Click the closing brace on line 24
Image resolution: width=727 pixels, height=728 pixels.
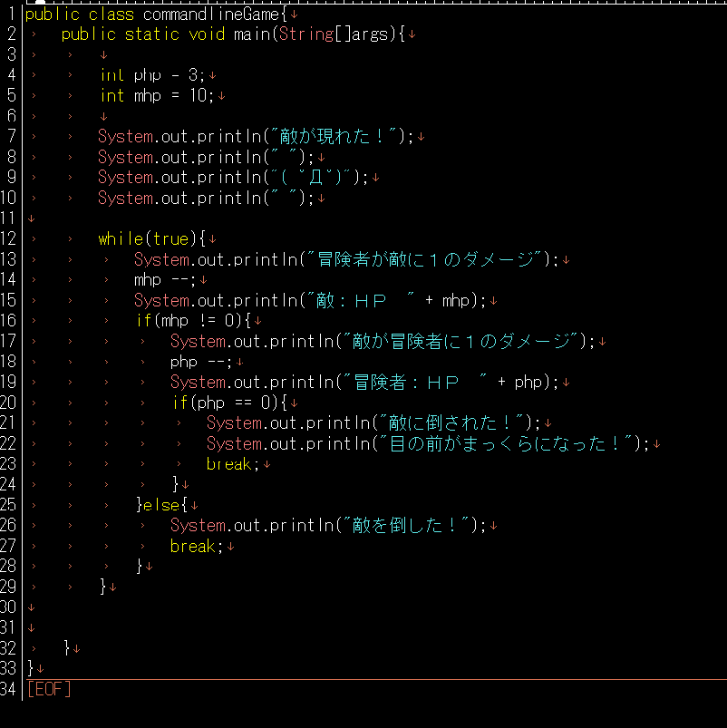[x=175, y=484]
